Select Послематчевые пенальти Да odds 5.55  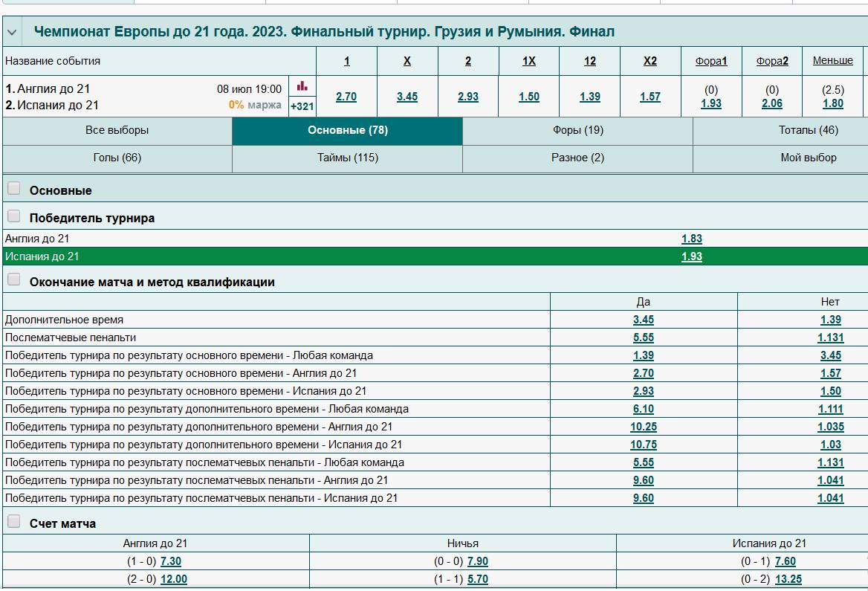click(x=644, y=338)
